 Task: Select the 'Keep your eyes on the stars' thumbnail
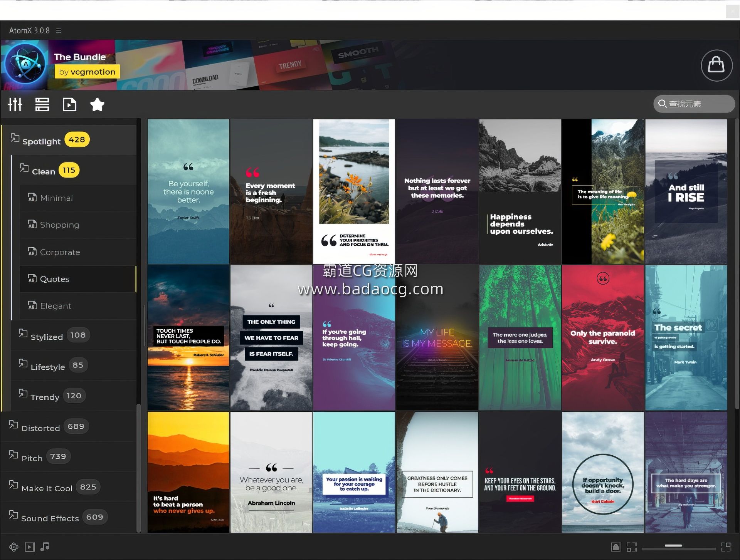coord(520,472)
